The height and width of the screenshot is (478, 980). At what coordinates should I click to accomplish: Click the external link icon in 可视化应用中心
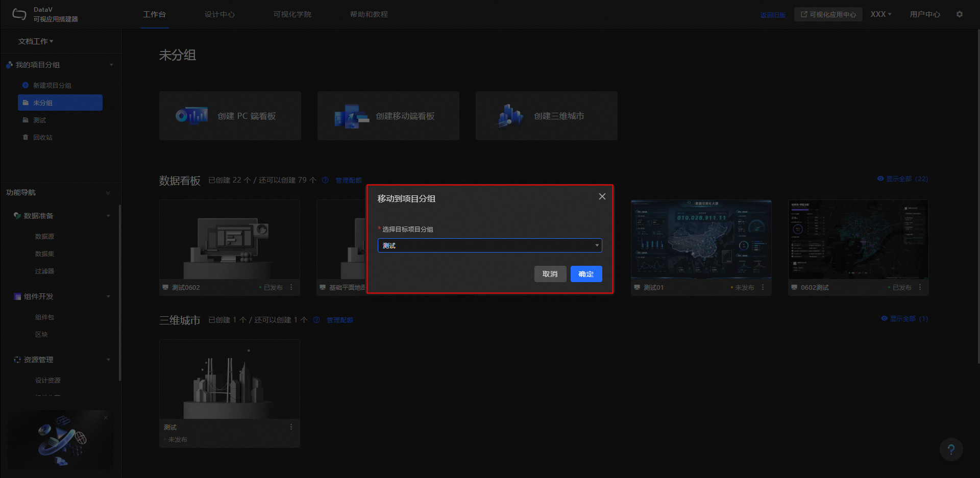[804, 14]
